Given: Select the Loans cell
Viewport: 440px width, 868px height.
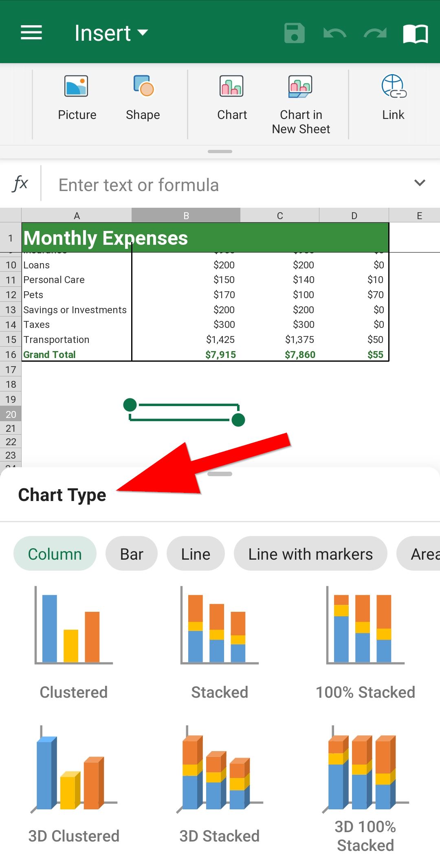Looking at the screenshot, I should click(x=77, y=265).
